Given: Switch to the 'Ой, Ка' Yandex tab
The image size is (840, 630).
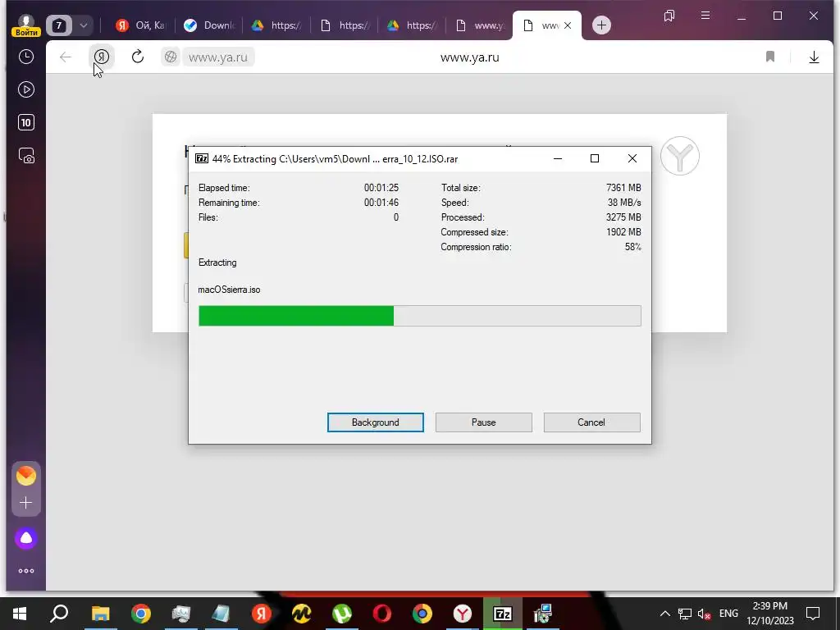Looking at the screenshot, I should (141, 25).
